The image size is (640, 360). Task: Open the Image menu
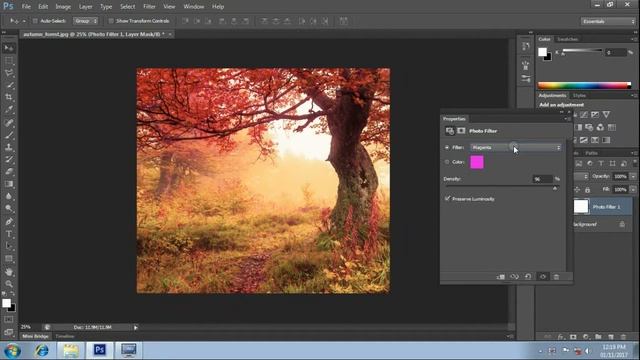[63, 7]
